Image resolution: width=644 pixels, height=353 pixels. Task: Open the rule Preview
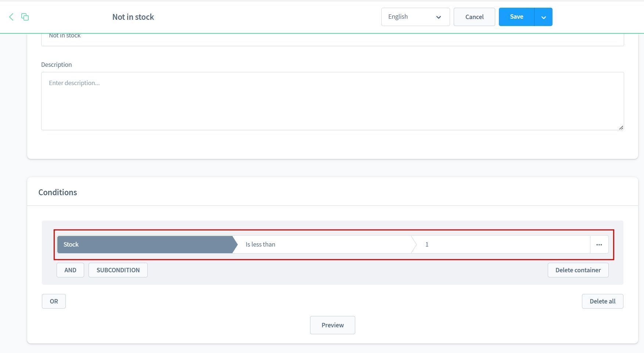point(332,325)
